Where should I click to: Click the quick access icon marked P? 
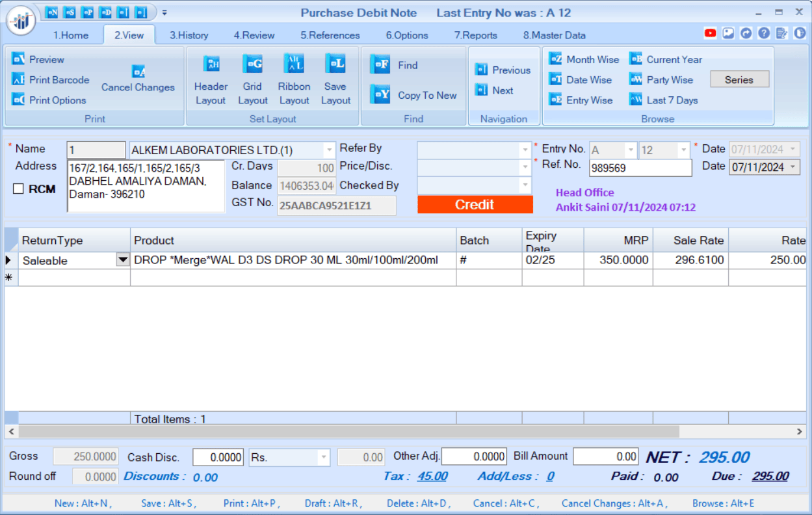(87, 12)
